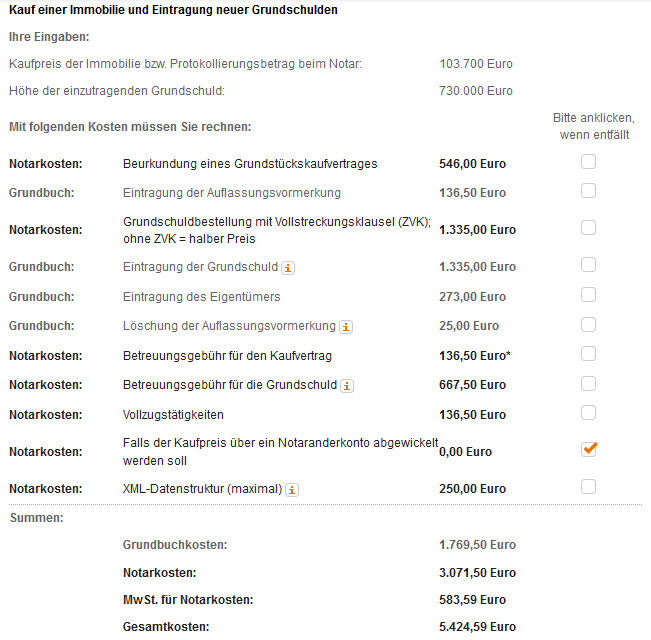Click the Grundschuld amount 730.000 Euro

coord(476,91)
